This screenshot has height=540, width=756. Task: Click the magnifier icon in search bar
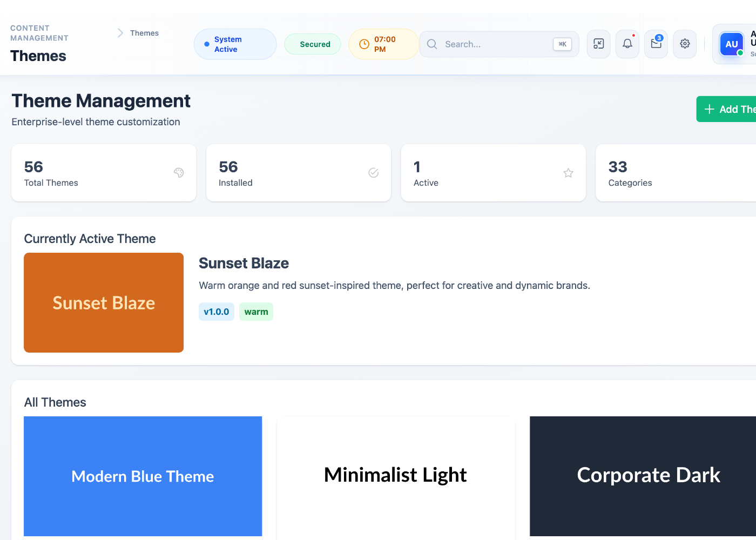(x=432, y=44)
